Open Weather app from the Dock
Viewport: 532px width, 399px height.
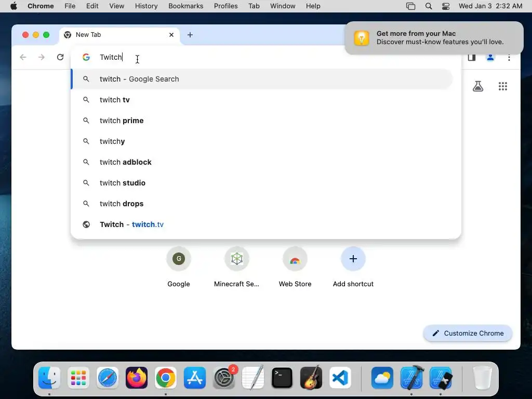[x=382, y=378]
